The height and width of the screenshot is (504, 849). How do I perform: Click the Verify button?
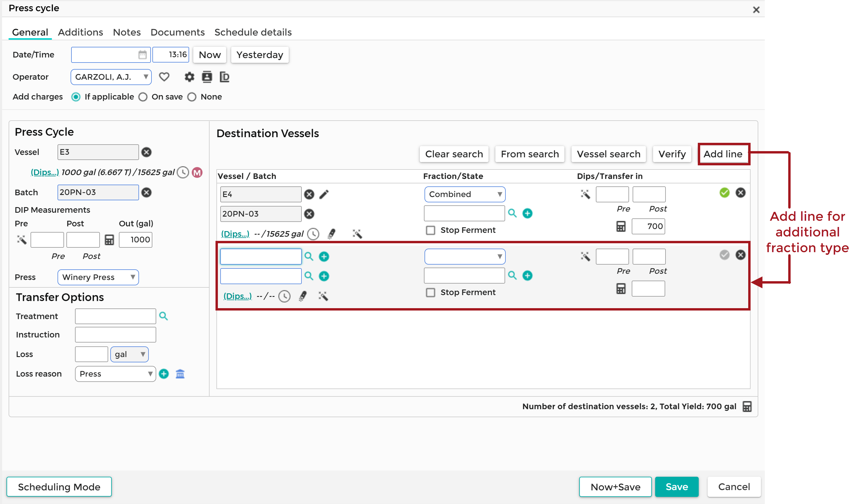(x=672, y=154)
